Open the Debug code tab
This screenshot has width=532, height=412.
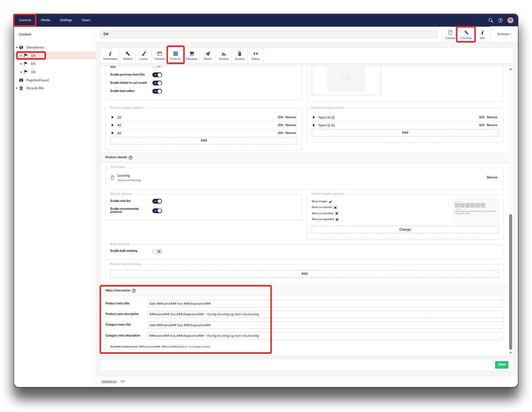pos(256,55)
